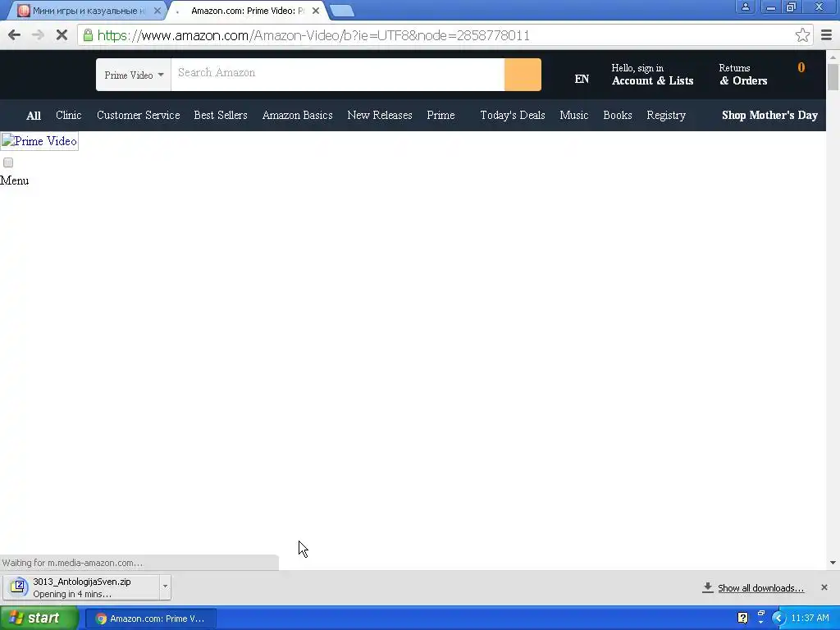Bookmark this page with the star icon
The height and width of the screenshot is (630, 840).
802,35
